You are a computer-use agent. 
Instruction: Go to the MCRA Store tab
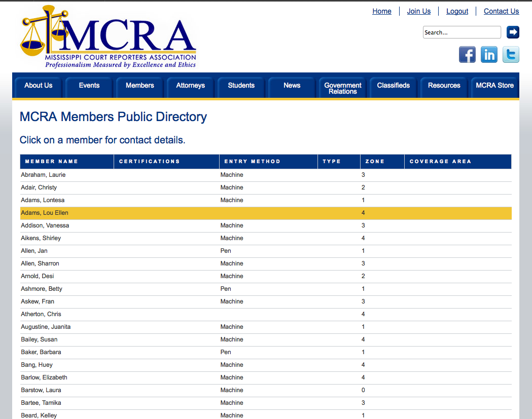494,86
